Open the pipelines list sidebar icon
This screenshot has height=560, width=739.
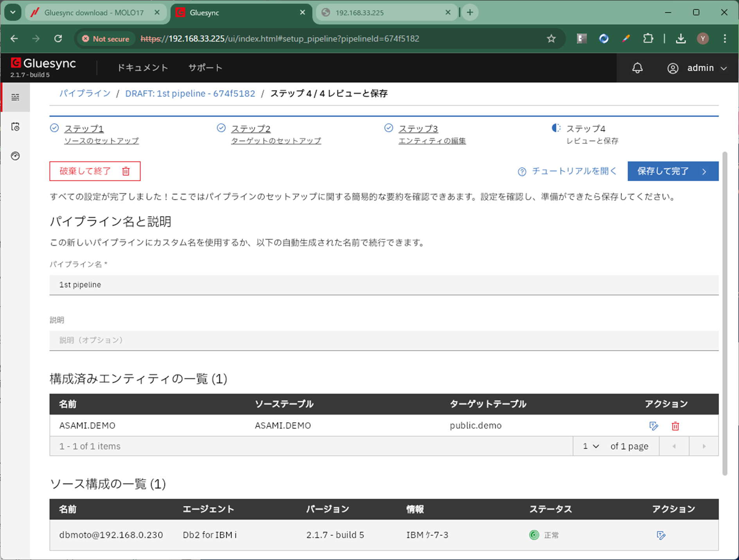[x=15, y=97]
